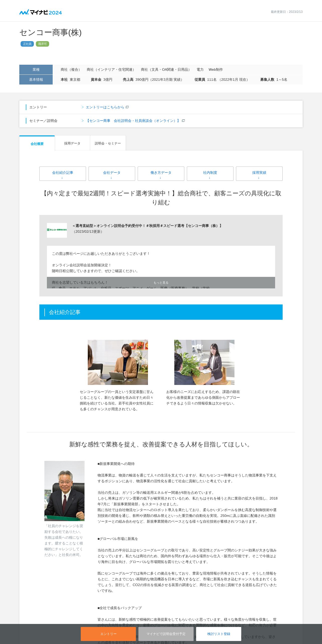Click the president portrait photo
322x644 pixels.
click(x=64, y=491)
